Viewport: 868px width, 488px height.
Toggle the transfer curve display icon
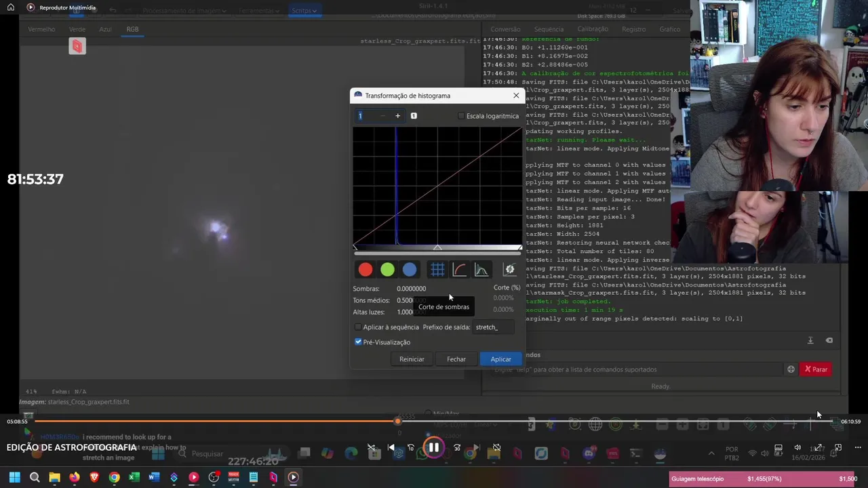coord(459,270)
